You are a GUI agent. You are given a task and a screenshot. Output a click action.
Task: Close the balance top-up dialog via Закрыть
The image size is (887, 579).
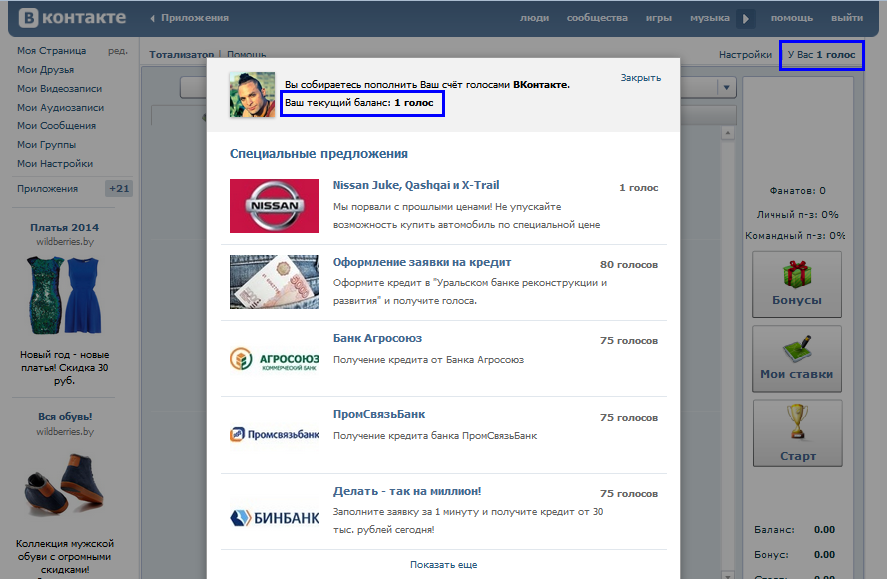pos(640,77)
